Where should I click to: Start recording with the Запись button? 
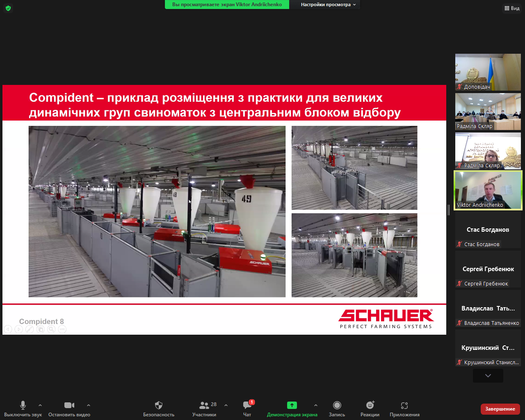(337, 409)
